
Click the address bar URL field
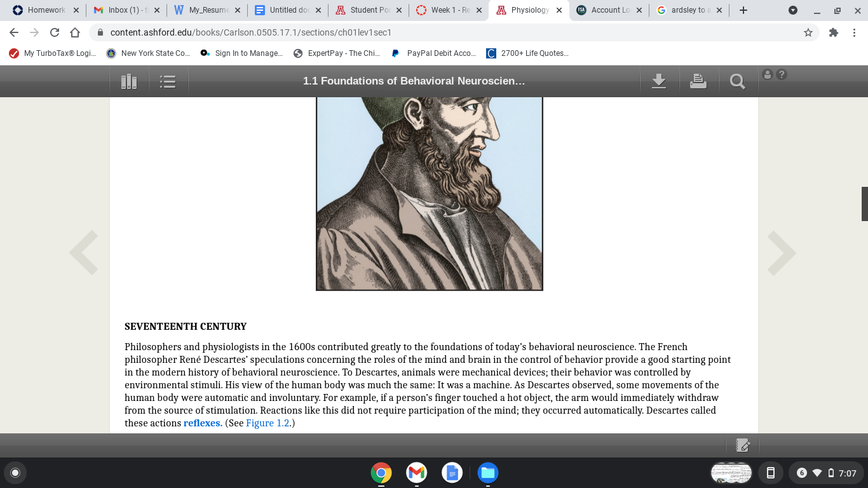click(x=445, y=32)
